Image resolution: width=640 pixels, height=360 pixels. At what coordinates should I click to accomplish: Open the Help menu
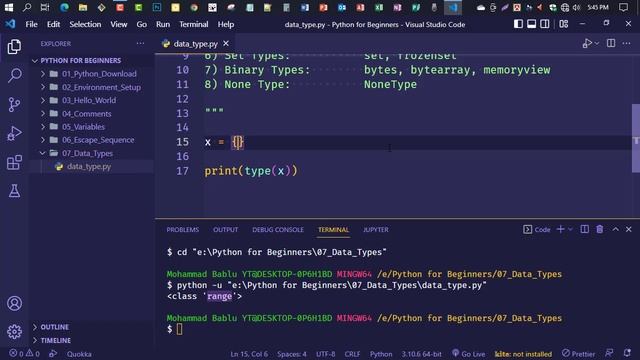tap(226, 24)
